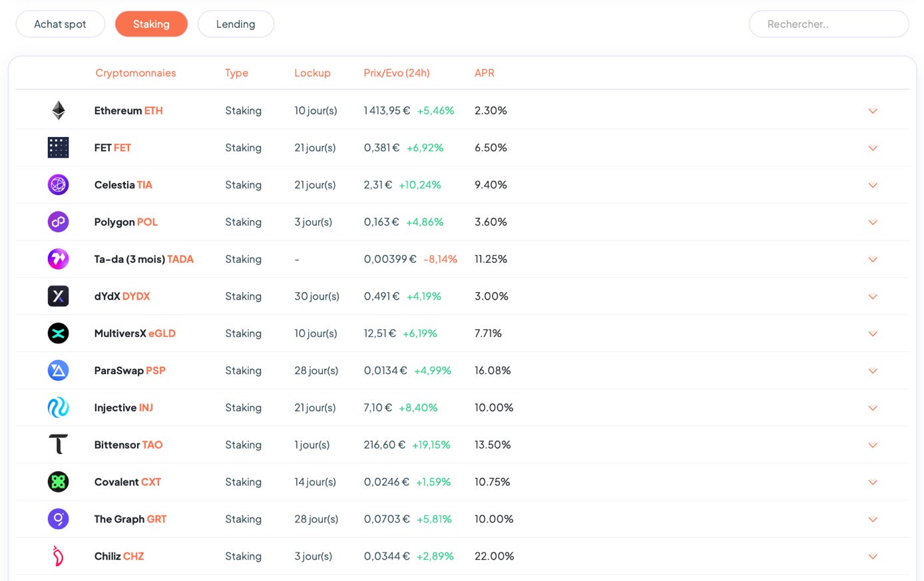This screenshot has height=581, width=924.
Task: Click the 14 jour(s) lockup value
Action: tap(316, 482)
